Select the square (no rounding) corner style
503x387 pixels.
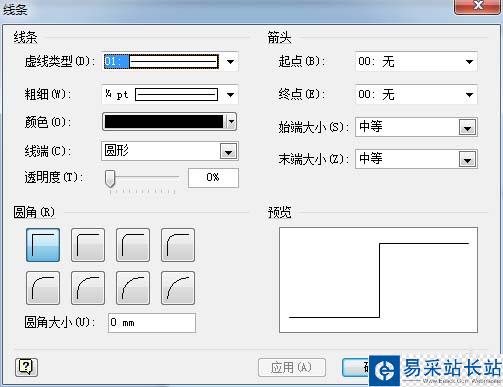pyautogui.click(x=43, y=245)
